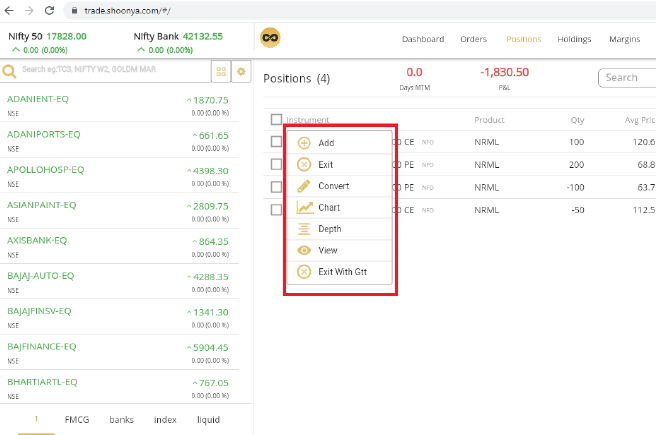
Task: Select Depth in the context menu
Action: point(339,229)
